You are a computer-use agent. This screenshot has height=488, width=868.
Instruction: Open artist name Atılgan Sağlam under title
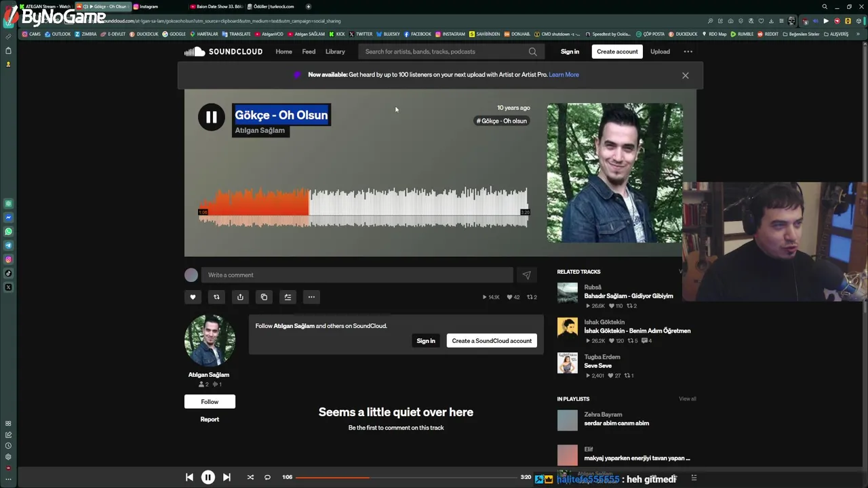click(x=260, y=130)
